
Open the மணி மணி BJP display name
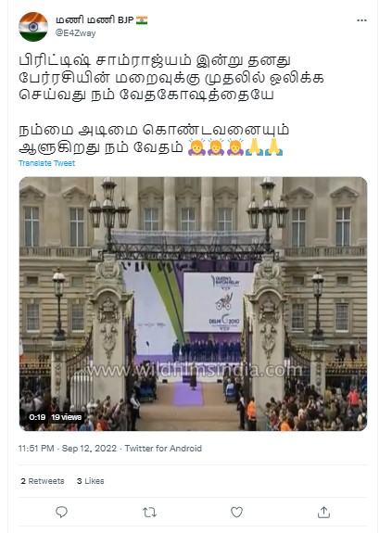[x=95, y=20]
